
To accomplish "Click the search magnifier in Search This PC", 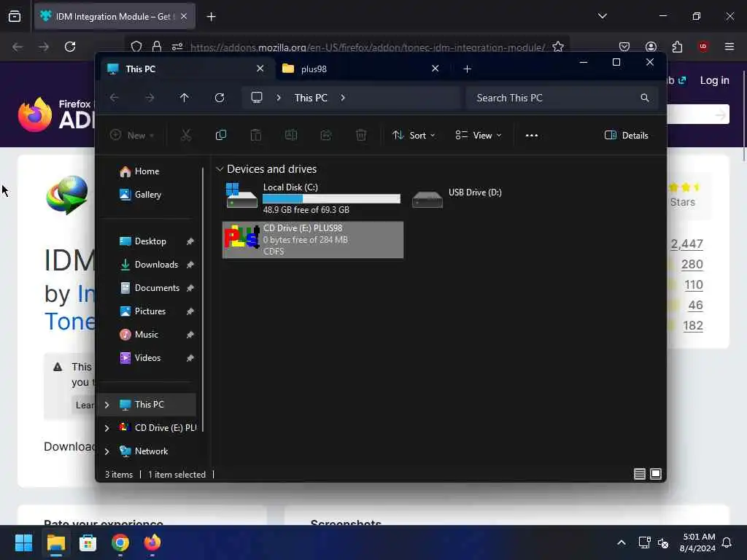I will click(645, 98).
